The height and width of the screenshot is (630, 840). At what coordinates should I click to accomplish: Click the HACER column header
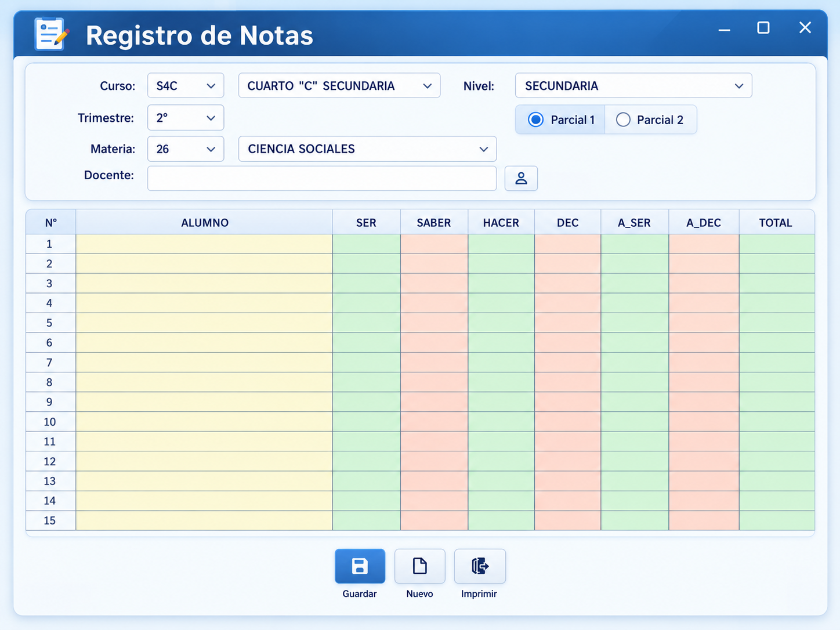point(501,223)
